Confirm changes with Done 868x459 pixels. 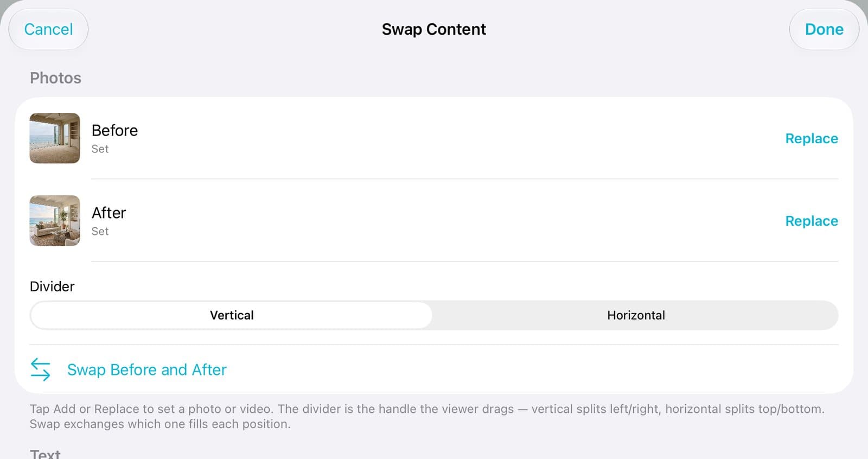pos(824,29)
